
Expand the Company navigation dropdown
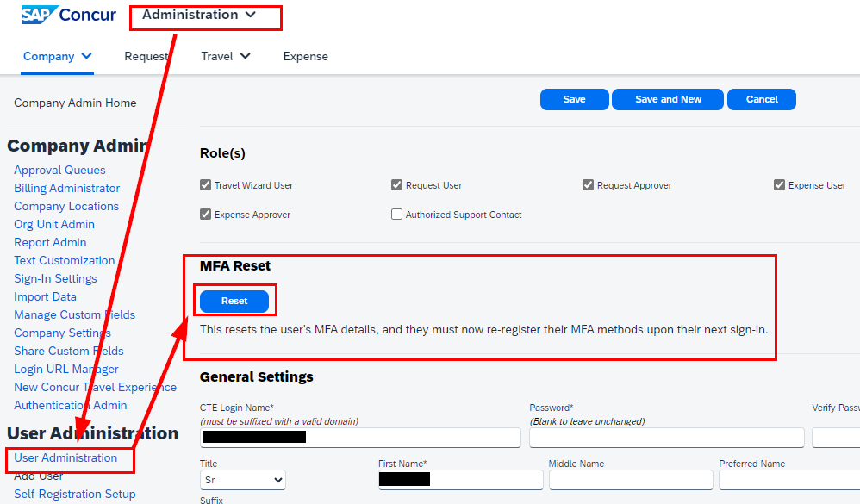point(57,56)
